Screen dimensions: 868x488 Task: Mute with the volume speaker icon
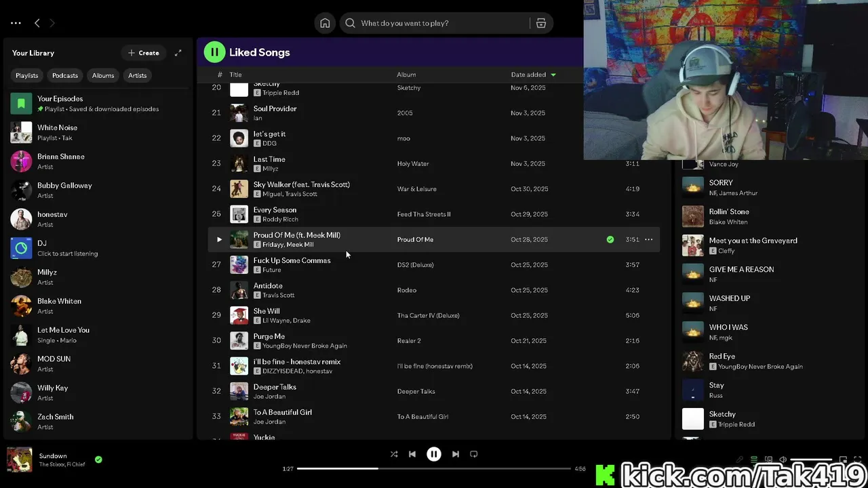(783, 460)
